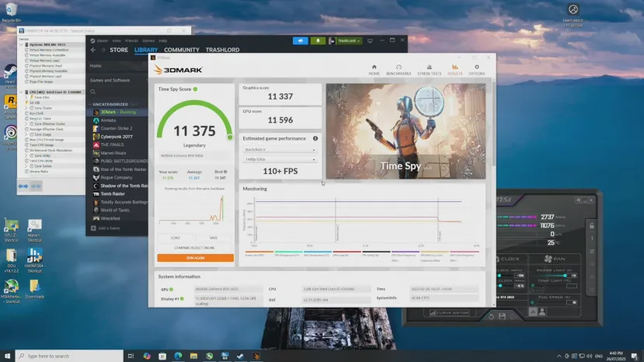
Task: Open the Afterburner Curve Editor
Action: [449, 313]
